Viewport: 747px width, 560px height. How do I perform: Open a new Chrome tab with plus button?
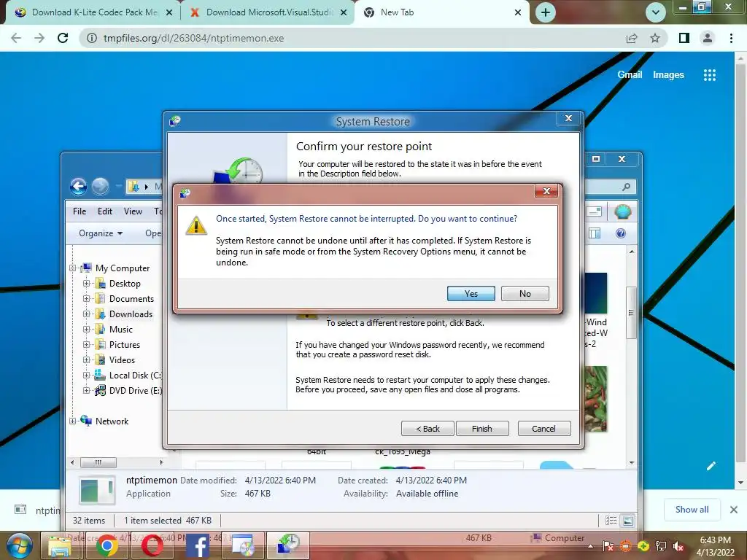point(546,13)
